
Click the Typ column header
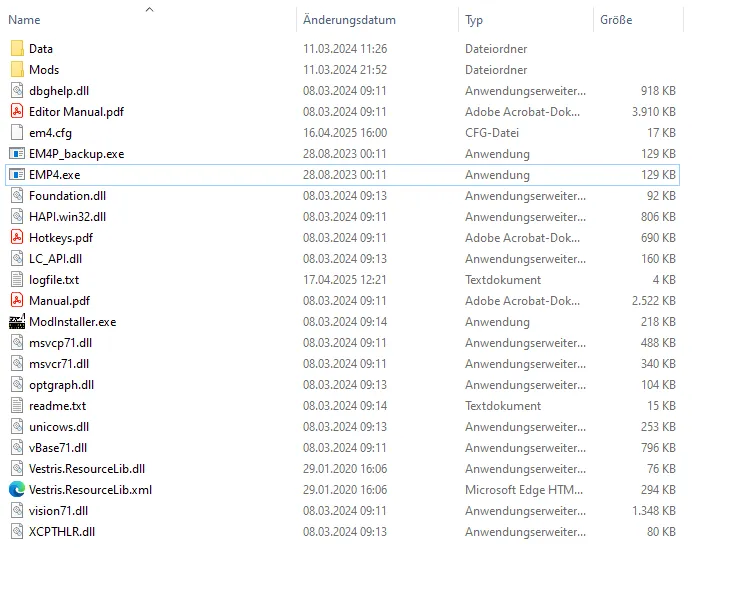[x=474, y=20]
